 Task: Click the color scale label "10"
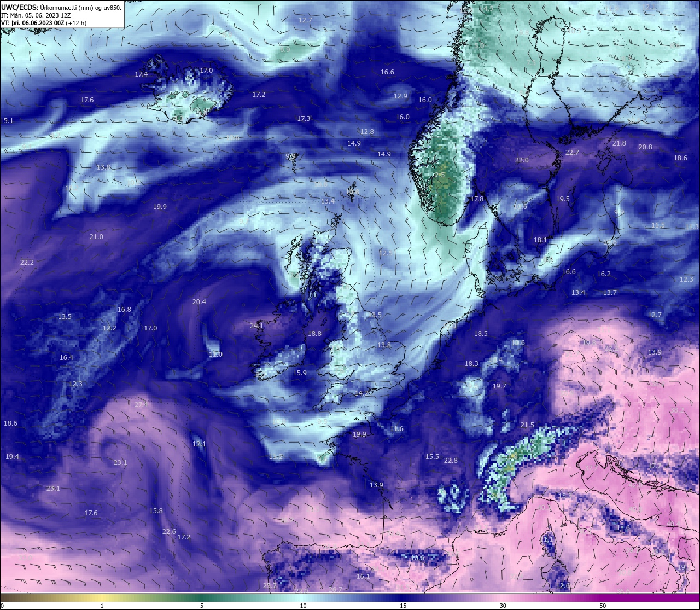[x=303, y=606]
